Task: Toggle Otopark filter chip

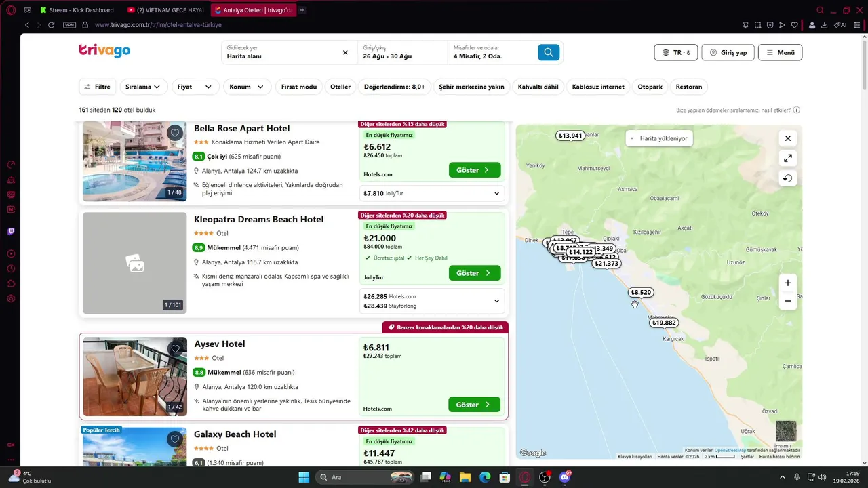Action: [x=650, y=87]
